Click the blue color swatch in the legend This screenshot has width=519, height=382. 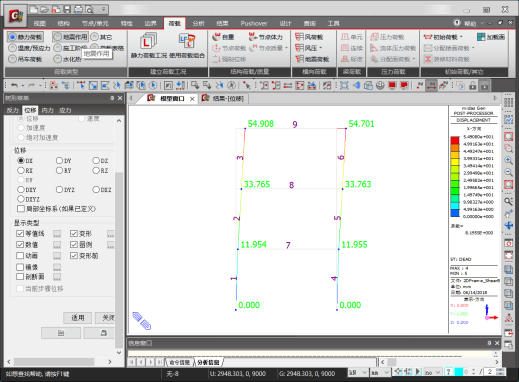455,213
